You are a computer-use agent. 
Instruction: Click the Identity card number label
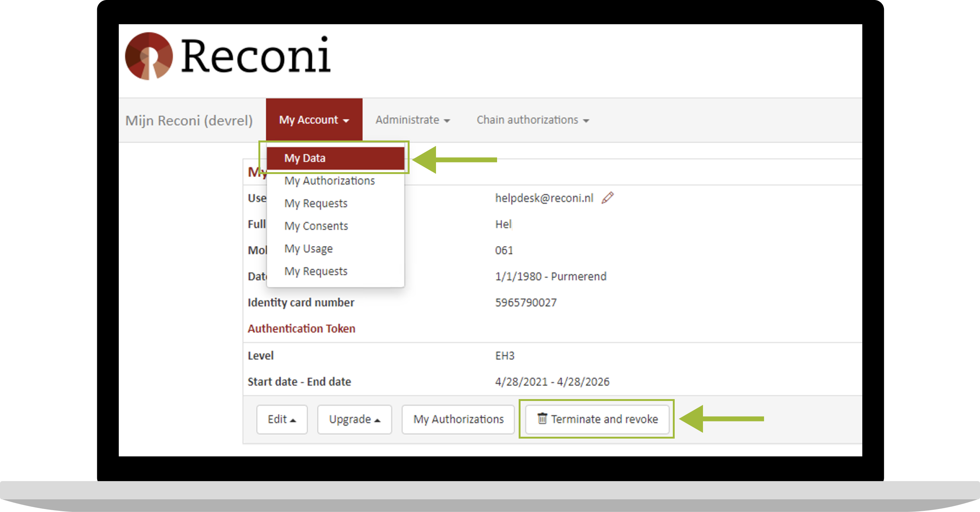pos(300,303)
